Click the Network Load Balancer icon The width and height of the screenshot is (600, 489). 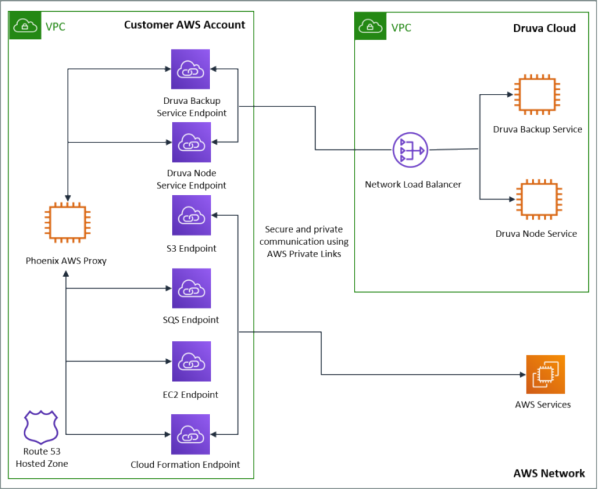point(410,152)
